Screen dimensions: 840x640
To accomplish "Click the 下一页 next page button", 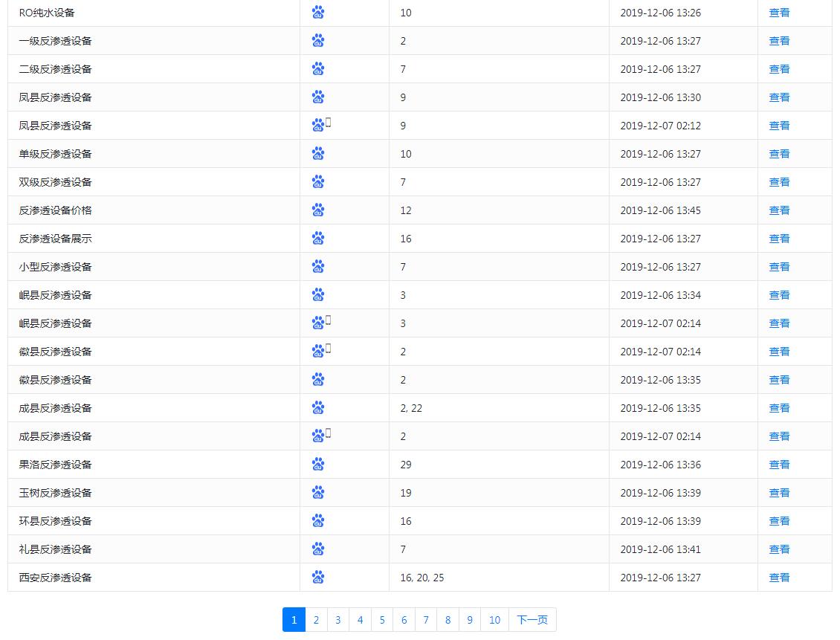I will [x=532, y=620].
